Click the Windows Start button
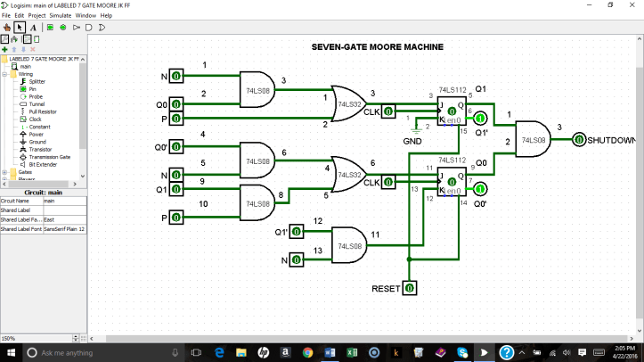644x362 pixels. [10, 352]
